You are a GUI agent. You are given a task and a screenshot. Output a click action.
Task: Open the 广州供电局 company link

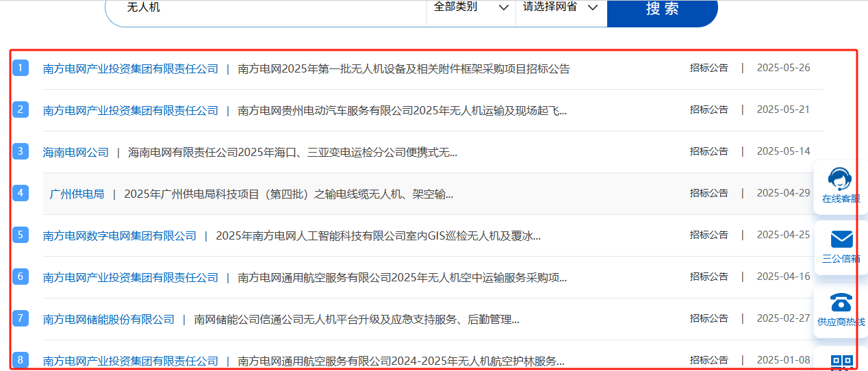[x=77, y=194]
